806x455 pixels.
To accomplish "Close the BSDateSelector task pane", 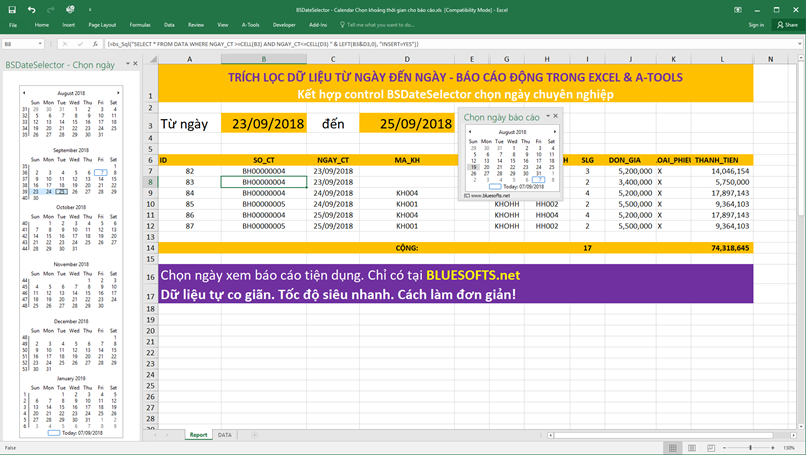I will tap(135, 64).
